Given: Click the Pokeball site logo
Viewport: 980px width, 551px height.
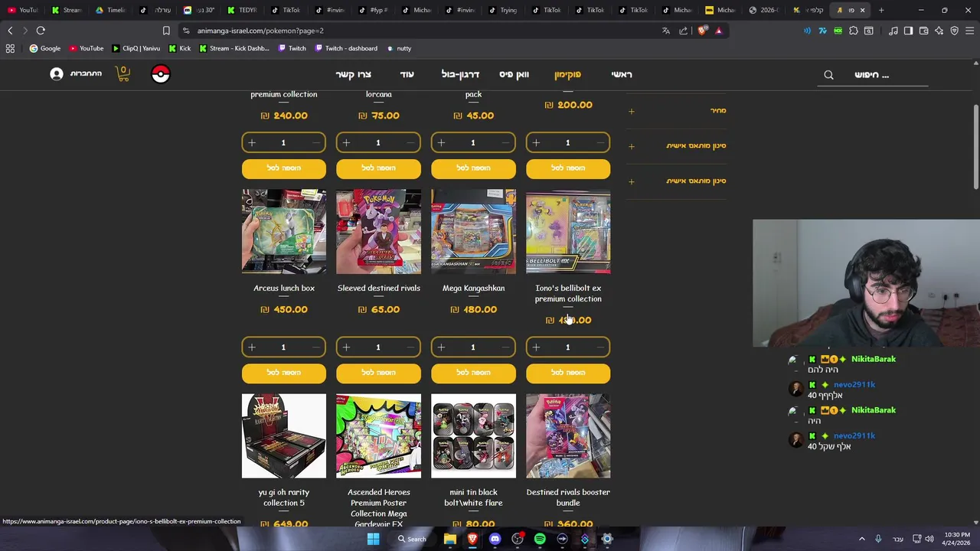Looking at the screenshot, I should click(160, 74).
